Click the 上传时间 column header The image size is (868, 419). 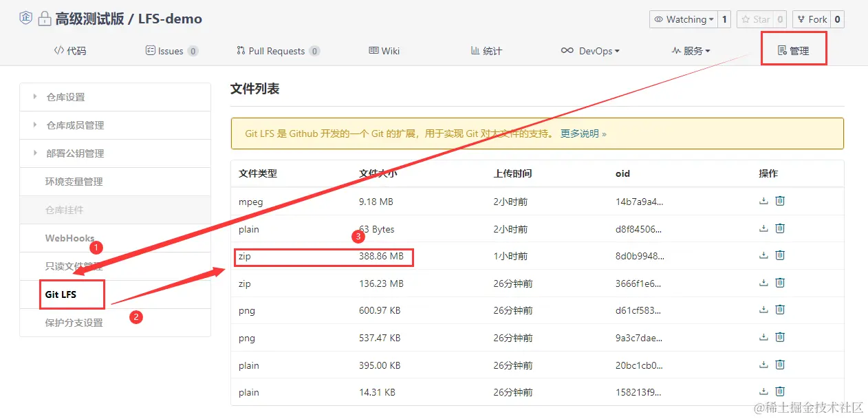[x=513, y=173]
